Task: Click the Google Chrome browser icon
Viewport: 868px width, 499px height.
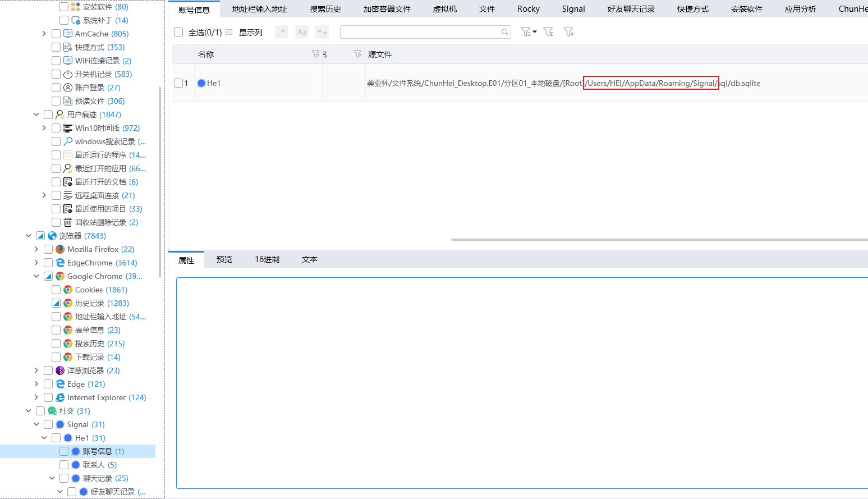Action: pos(60,276)
